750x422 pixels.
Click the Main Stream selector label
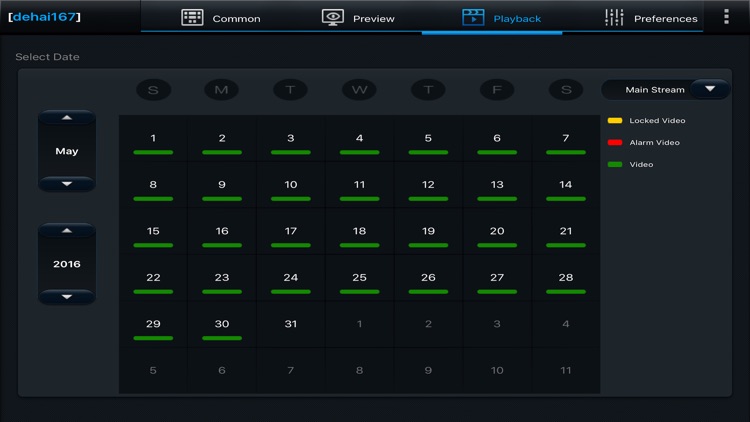(x=655, y=89)
